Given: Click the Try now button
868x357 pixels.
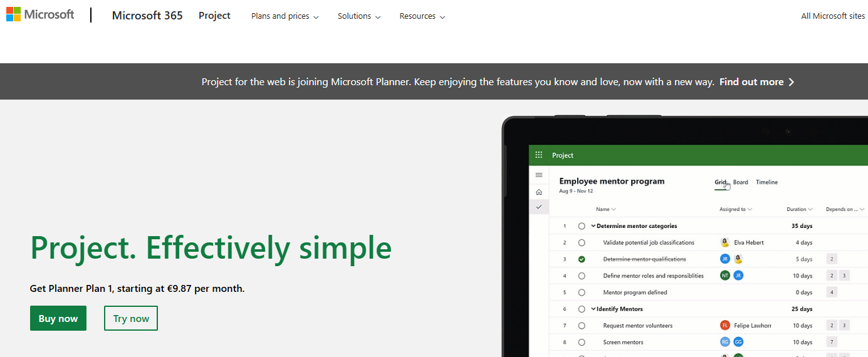Looking at the screenshot, I should [131, 318].
